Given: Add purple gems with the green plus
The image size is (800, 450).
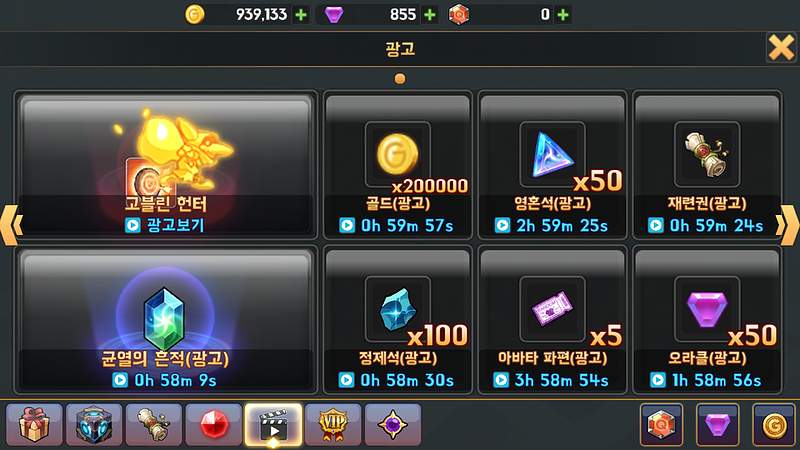Looking at the screenshot, I should (x=430, y=15).
